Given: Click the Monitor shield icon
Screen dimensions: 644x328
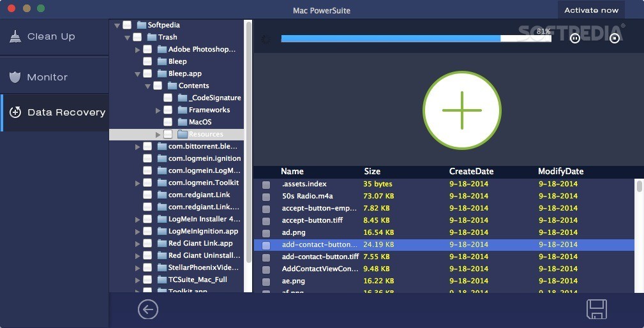Looking at the screenshot, I should coord(15,77).
